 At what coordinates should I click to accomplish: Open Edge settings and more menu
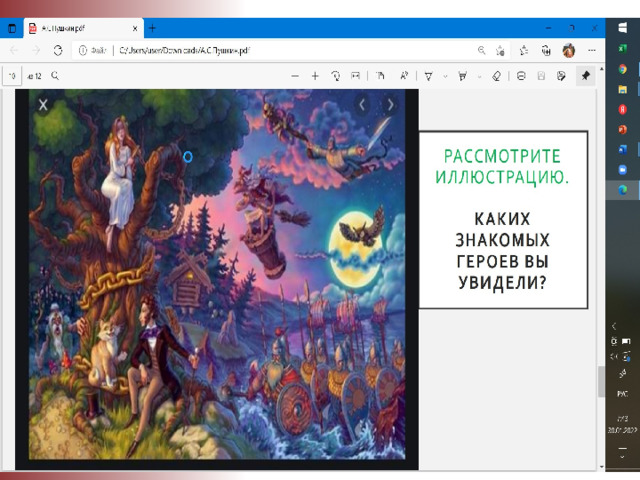click(x=591, y=50)
